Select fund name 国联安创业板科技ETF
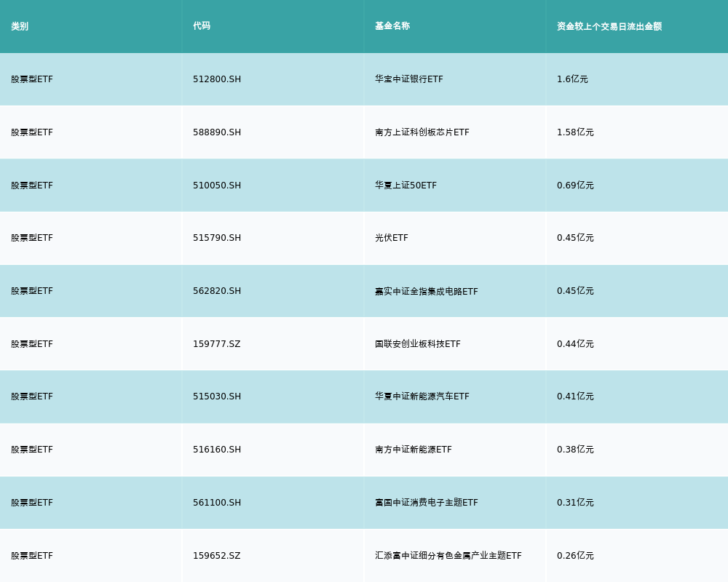Image resolution: width=728 pixels, height=582 pixels. point(418,344)
